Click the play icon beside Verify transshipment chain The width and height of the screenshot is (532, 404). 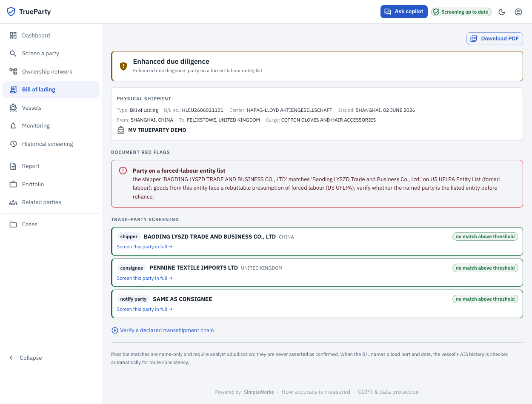point(114,330)
